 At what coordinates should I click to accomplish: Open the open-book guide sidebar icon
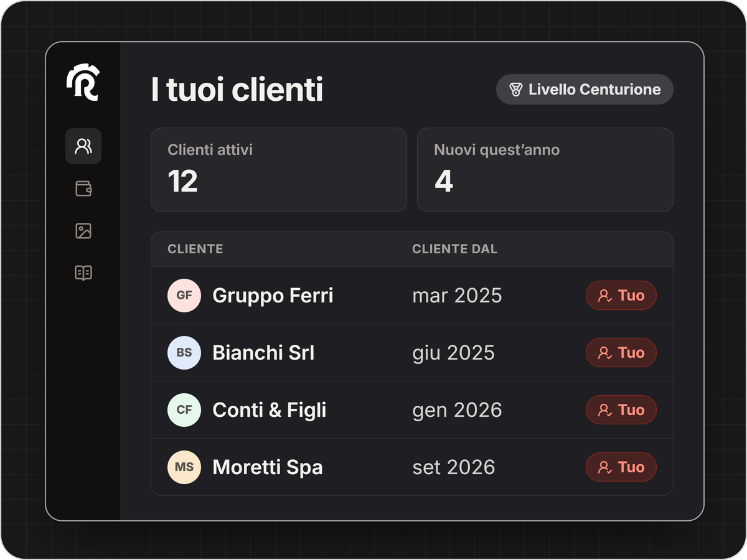click(x=83, y=273)
